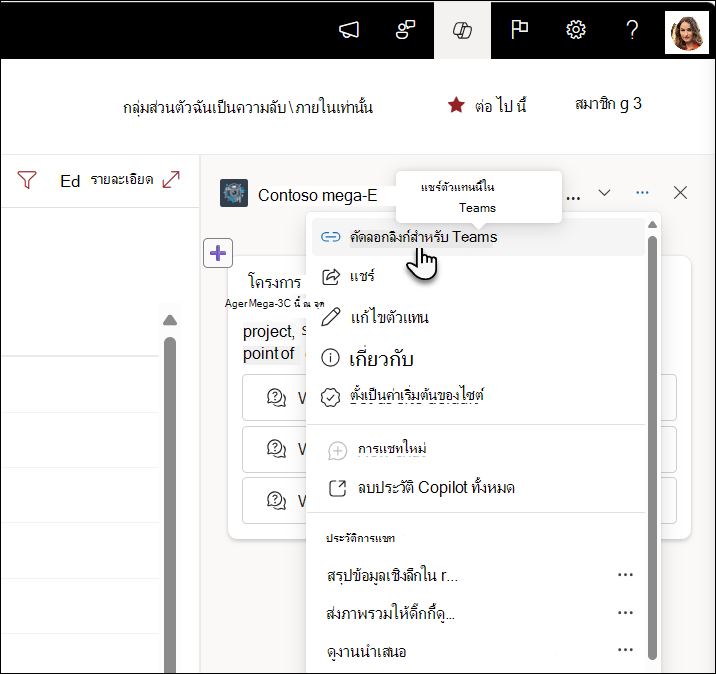Click the ประวัติการแชท section heading
This screenshot has width=716, height=674.
click(360, 538)
